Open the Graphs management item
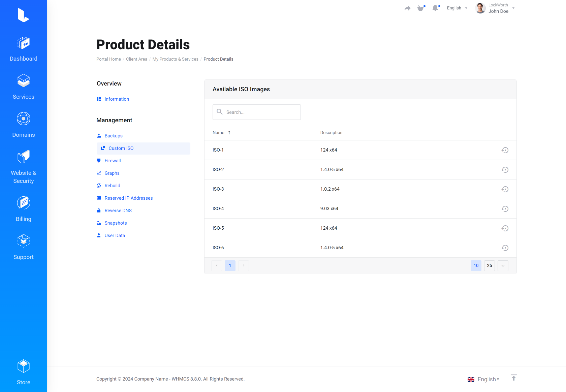 pos(112,173)
